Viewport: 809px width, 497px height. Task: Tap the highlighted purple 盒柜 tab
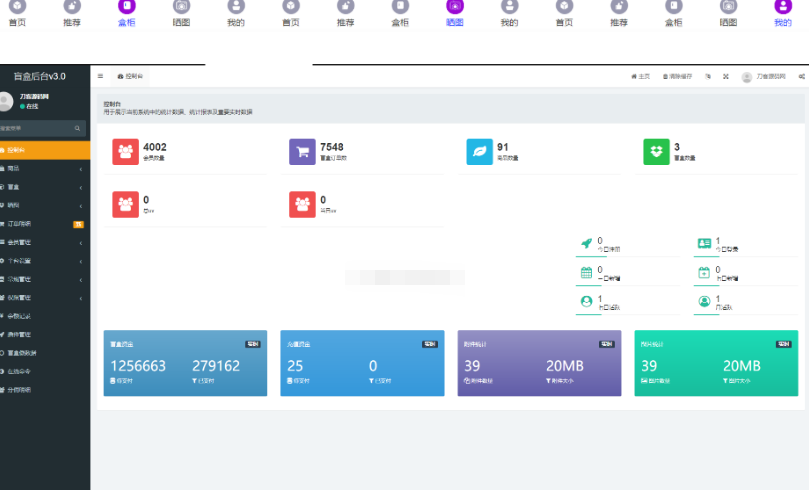[127, 13]
